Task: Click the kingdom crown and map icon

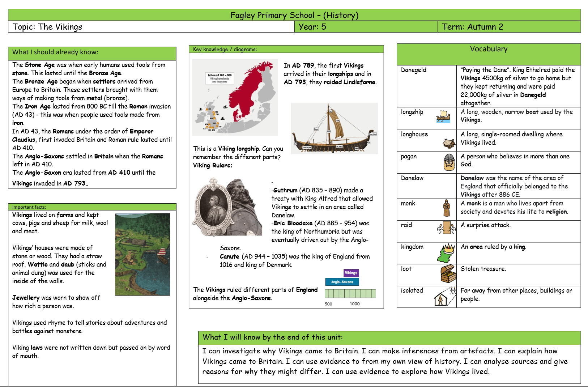Action: [446, 253]
